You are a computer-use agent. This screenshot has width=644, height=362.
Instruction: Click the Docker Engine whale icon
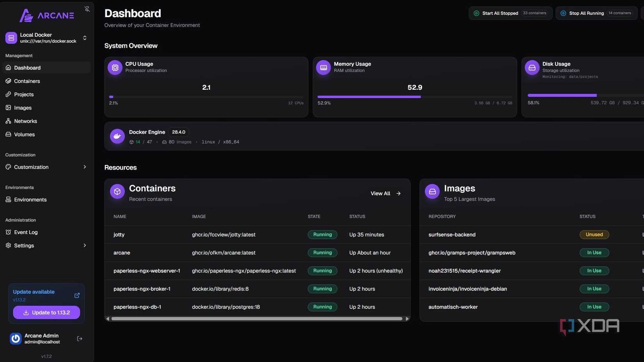[x=117, y=136]
